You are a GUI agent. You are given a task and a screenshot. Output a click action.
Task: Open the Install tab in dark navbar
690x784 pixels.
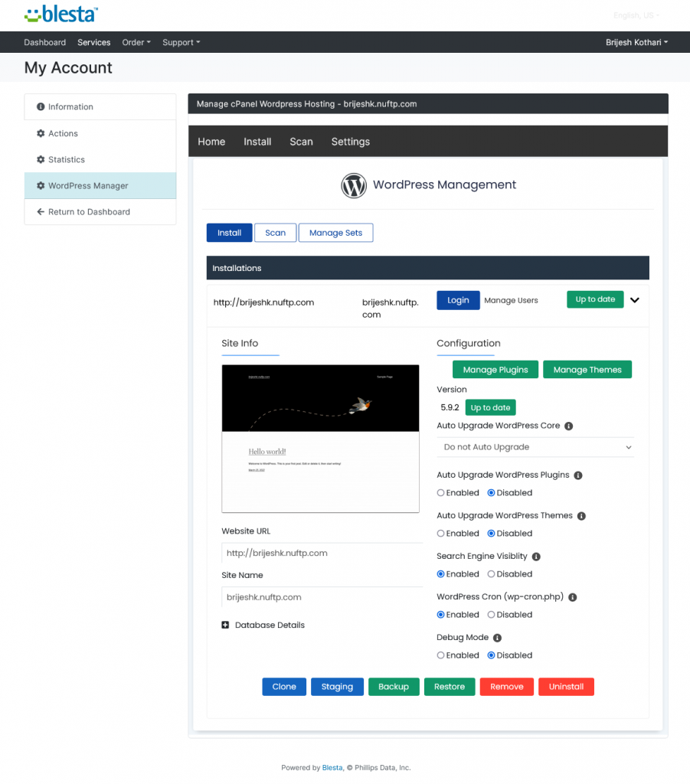tap(257, 142)
